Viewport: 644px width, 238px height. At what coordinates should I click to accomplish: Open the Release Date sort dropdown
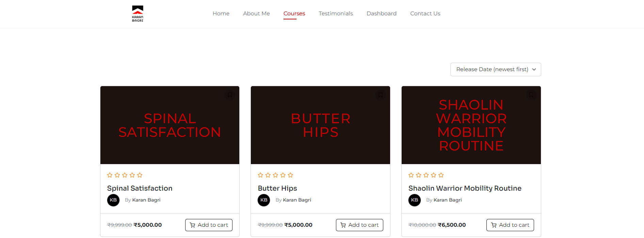[x=496, y=69]
